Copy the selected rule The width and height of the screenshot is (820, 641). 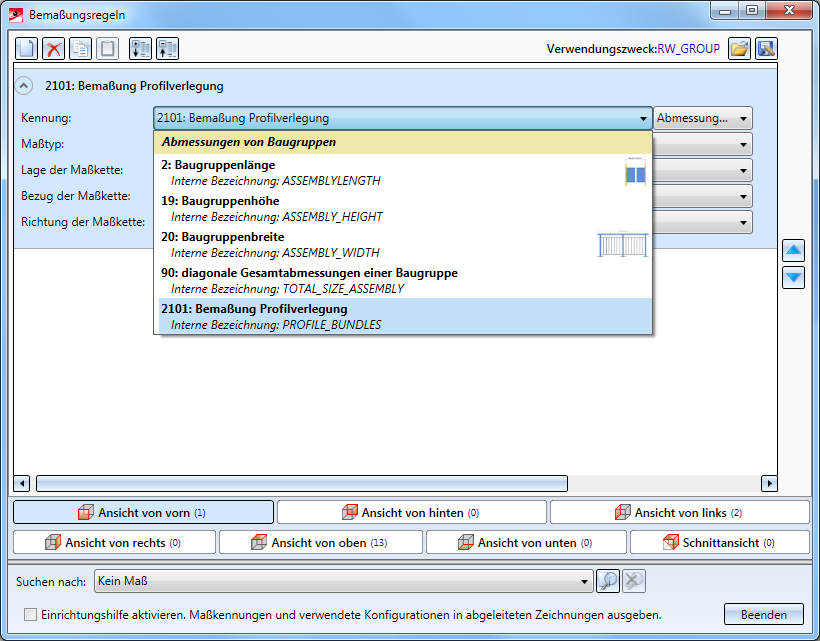(80, 49)
